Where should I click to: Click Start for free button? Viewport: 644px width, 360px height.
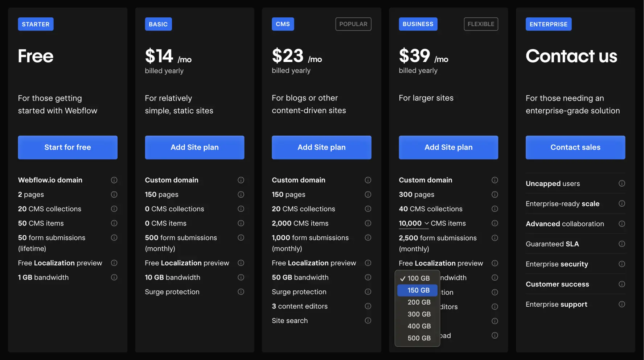[x=67, y=147]
